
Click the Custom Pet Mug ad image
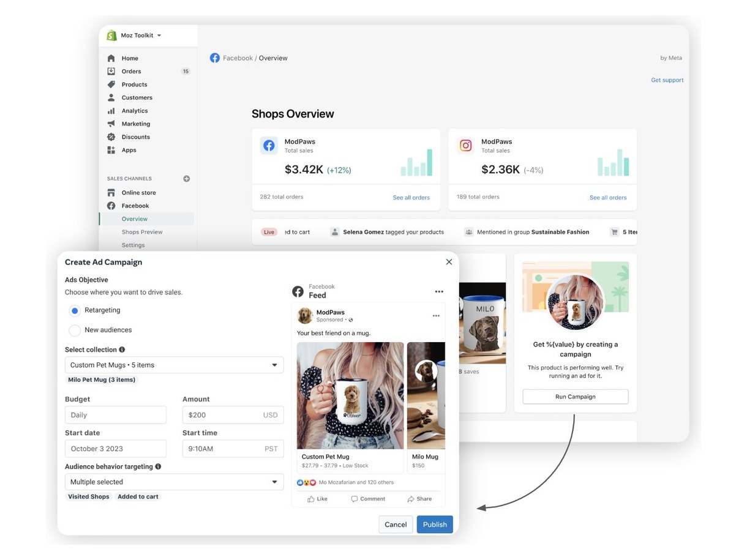point(350,396)
